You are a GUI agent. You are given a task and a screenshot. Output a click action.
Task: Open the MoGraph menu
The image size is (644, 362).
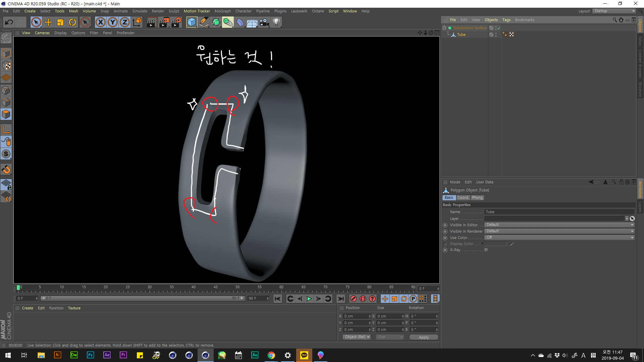[222, 11]
